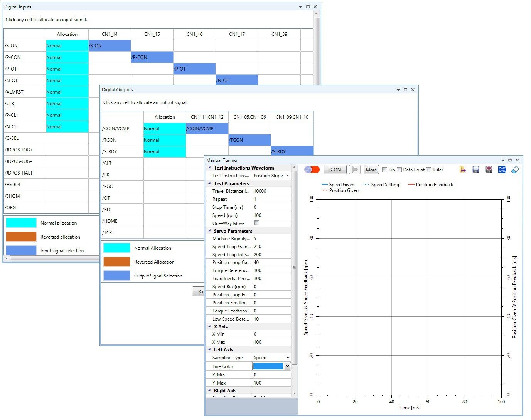Maximize the Digital Inputs window
531x420 pixels.
pyautogui.click(x=308, y=7)
